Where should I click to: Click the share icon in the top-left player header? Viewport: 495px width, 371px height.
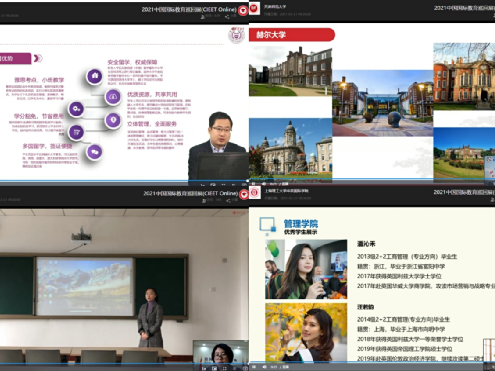pos(227,17)
